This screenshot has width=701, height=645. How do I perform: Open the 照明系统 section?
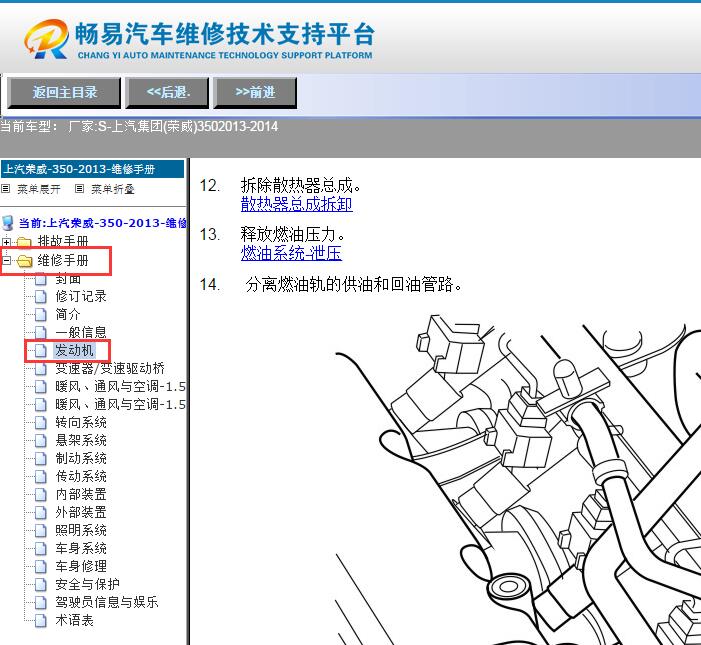coord(81,530)
